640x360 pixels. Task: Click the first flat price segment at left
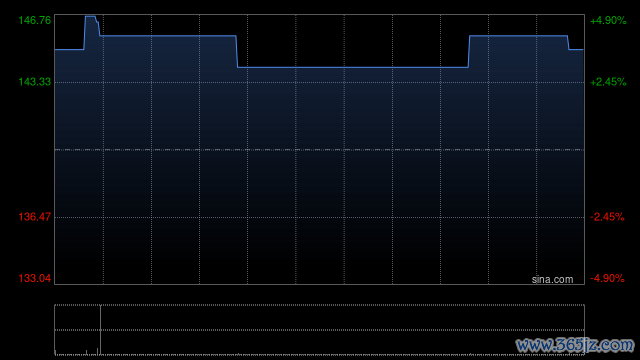pyautogui.click(x=69, y=49)
